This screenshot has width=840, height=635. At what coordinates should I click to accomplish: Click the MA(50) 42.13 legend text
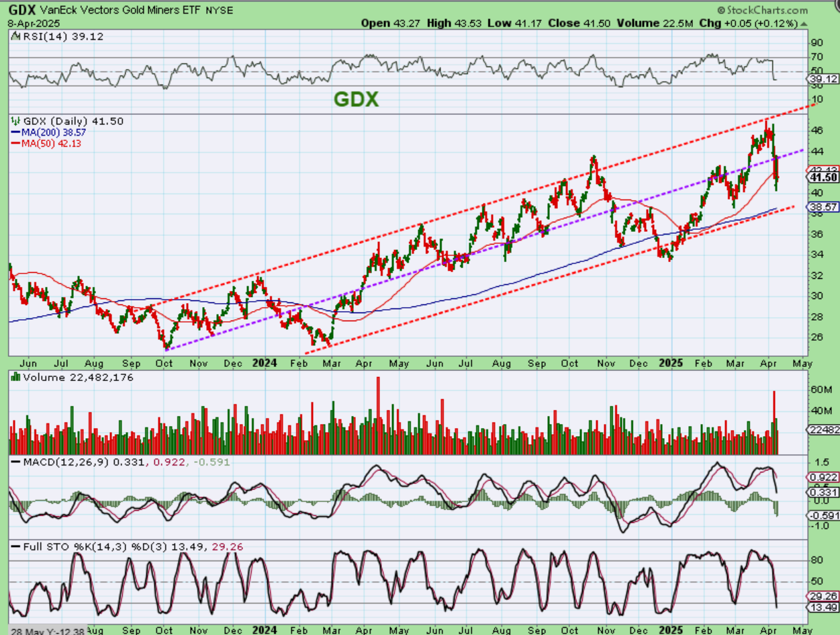pos(52,143)
